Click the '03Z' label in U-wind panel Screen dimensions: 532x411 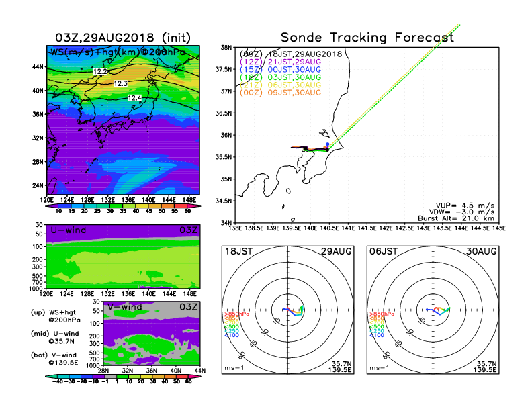[x=188, y=230]
